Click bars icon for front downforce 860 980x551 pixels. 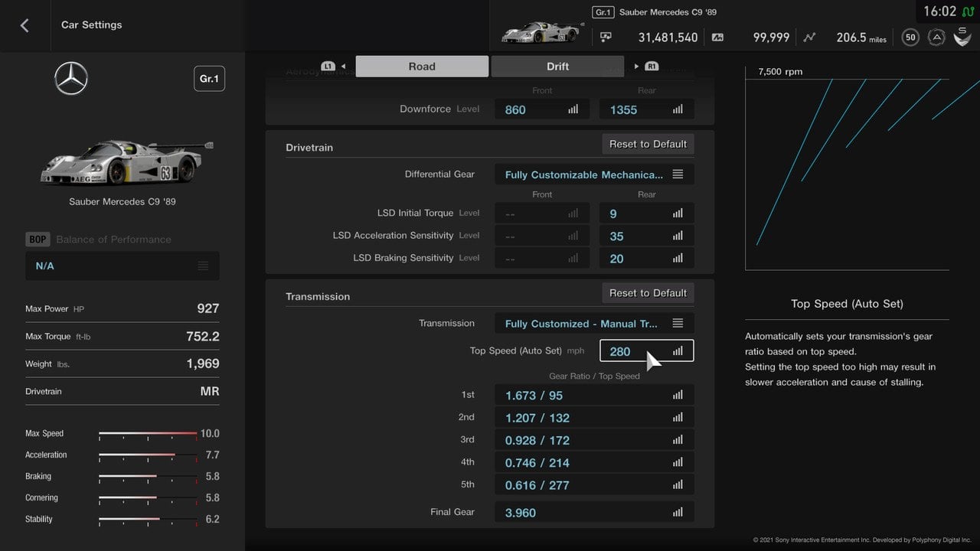573,109
